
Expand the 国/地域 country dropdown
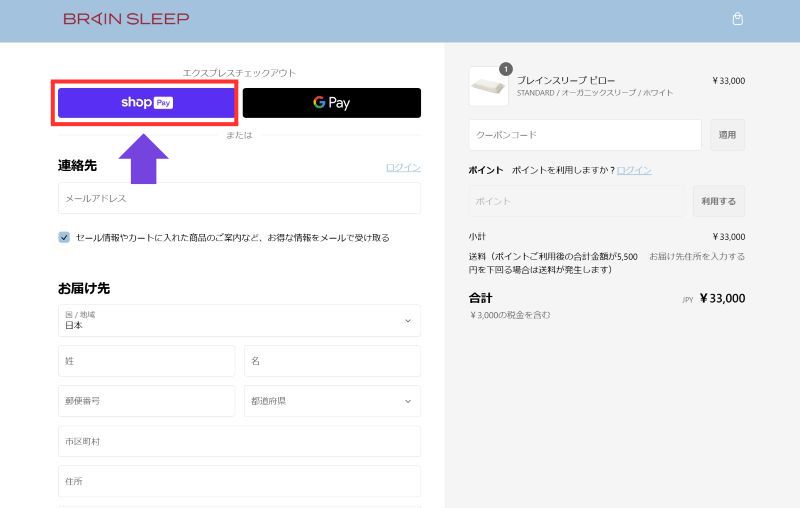coord(239,321)
